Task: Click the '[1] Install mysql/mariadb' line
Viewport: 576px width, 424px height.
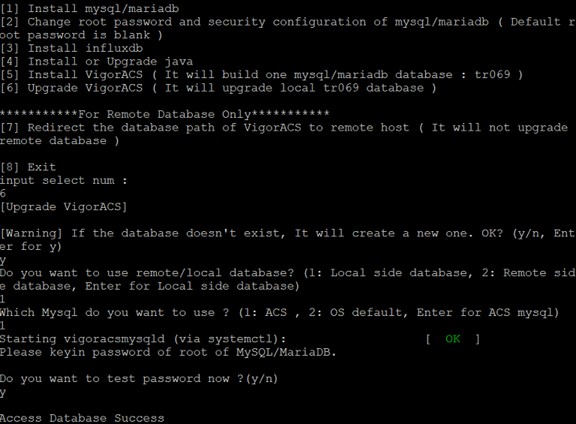Action: point(89,8)
